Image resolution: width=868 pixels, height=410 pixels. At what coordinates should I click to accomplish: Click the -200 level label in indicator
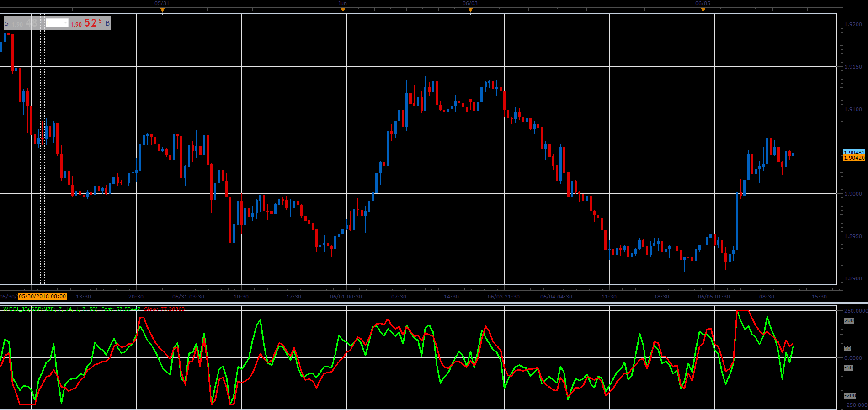coord(850,395)
